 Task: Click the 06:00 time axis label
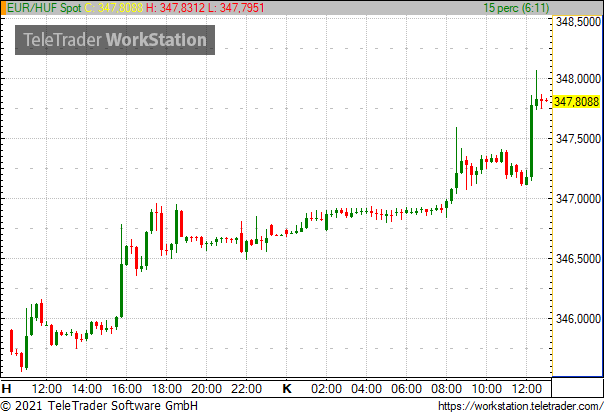tap(406, 388)
